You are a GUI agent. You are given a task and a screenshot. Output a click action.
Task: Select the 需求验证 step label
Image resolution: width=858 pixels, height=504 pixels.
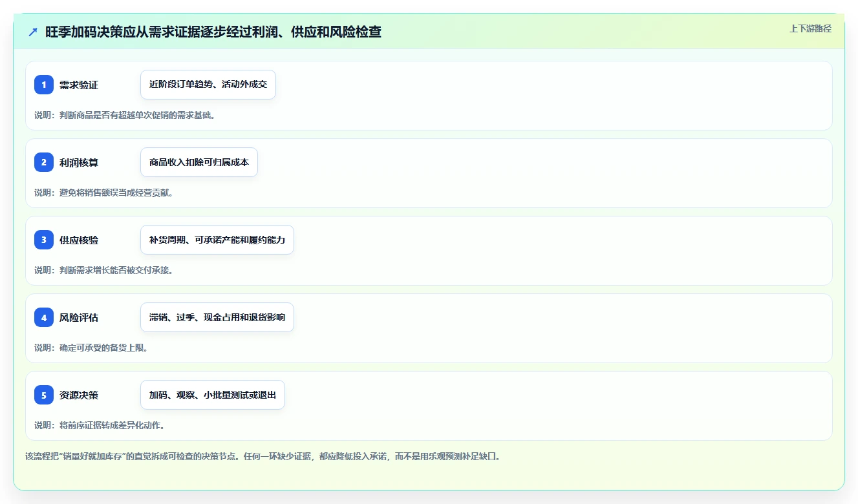(x=79, y=85)
